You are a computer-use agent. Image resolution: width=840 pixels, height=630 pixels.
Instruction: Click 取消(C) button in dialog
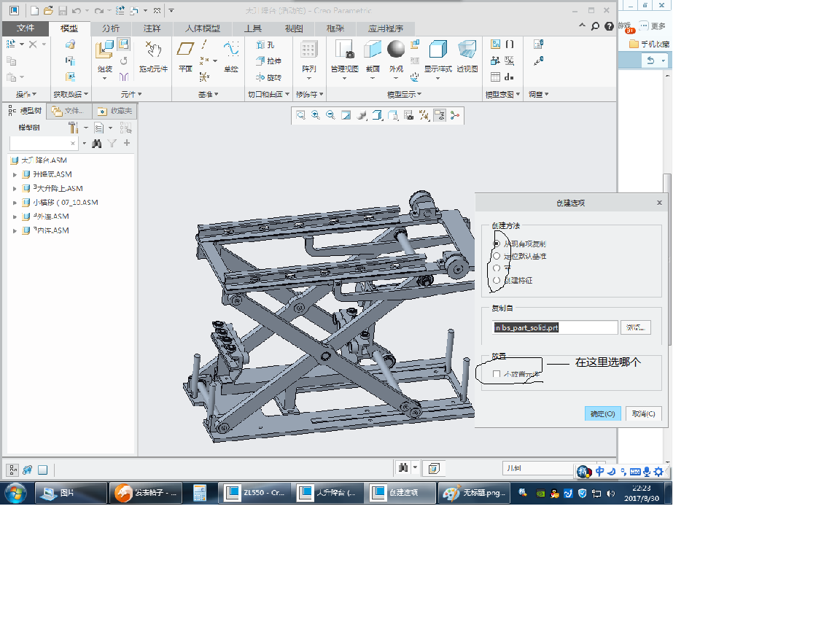[x=643, y=413]
